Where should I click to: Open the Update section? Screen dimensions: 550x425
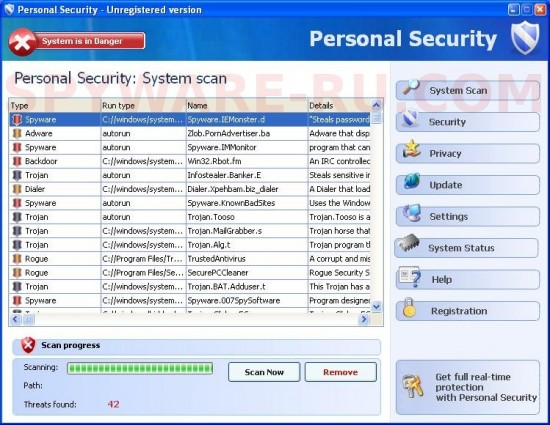(x=468, y=185)
